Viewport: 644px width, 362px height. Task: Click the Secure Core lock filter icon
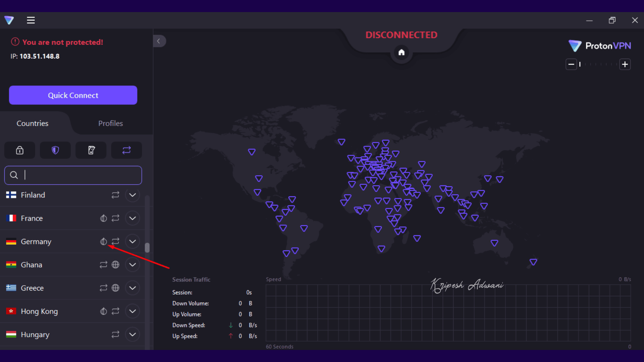(x=20, y=150)
